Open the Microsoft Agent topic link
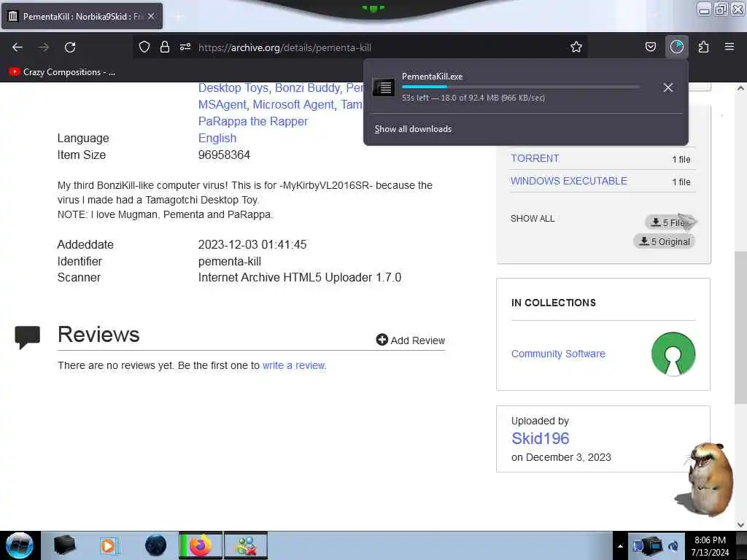The image size is (747, 560). [x=293, y=105]
